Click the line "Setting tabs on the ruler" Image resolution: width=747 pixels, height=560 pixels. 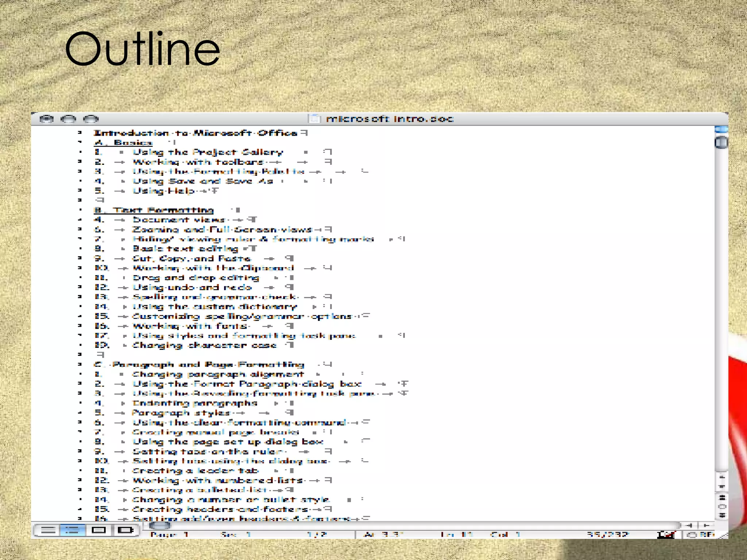[x=207, y=451]
